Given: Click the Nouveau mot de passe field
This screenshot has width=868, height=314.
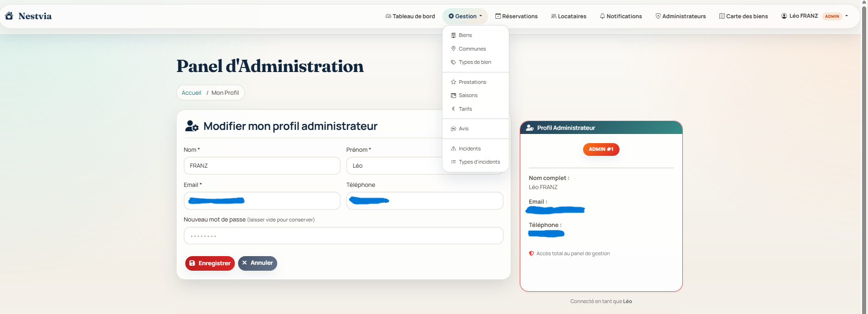Looking at the screenshot, I should pos(344,236).
